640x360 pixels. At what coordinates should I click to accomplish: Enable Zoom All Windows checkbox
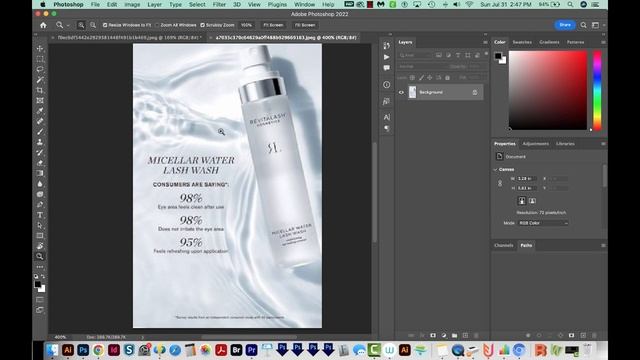point(157,25)
